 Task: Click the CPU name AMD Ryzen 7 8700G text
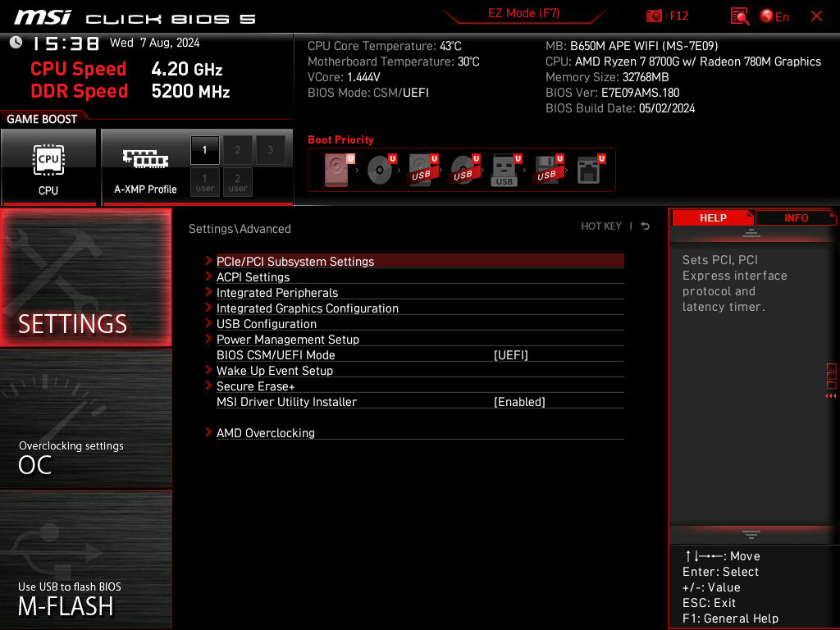(683, 62)
